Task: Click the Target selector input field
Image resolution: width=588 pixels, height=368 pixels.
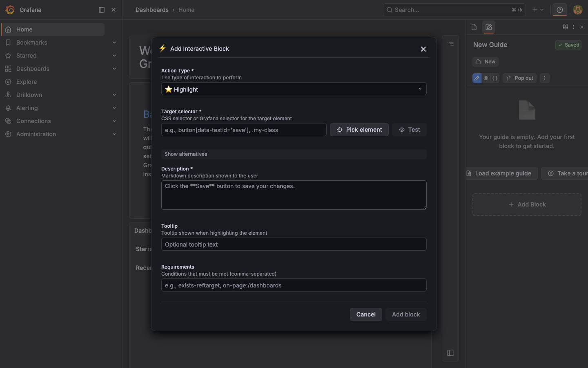Action: pos(244,130)
